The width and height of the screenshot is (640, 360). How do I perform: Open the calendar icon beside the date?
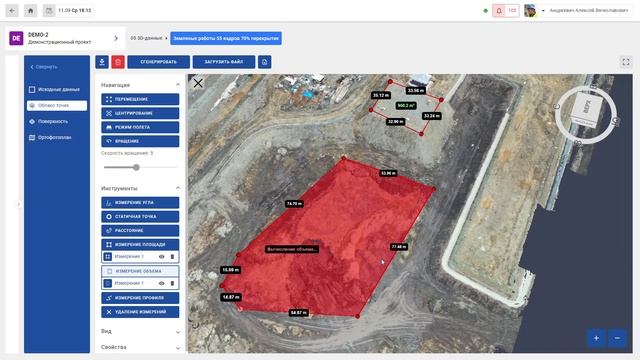pyautogui.click(x=49, y=11)
